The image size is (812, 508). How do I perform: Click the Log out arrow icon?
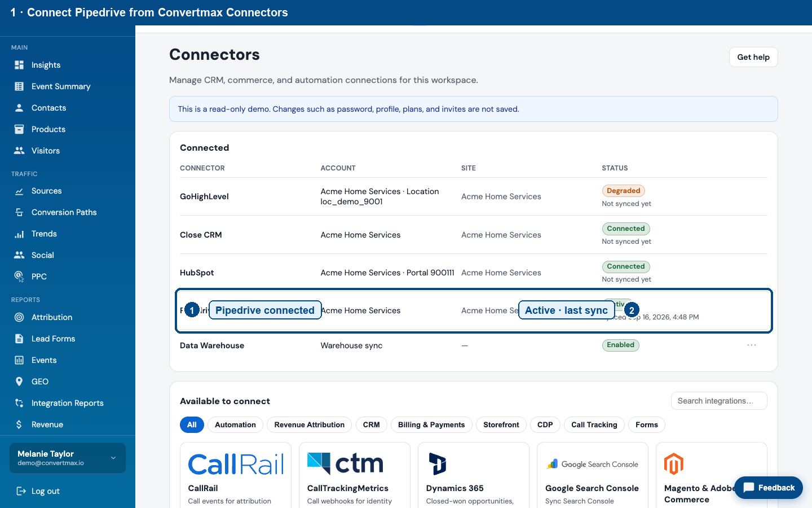point(21,491)
